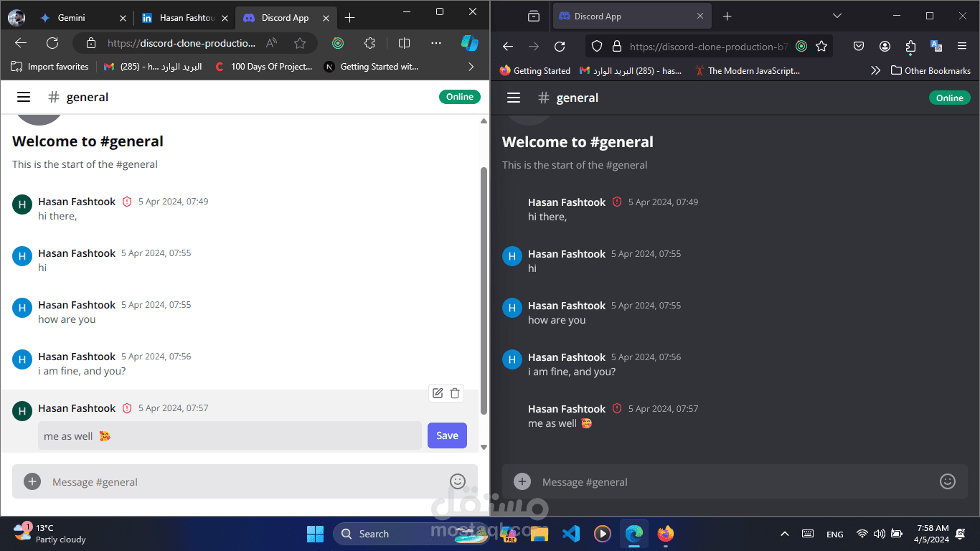Click the Read aloud icon in Edge address bar
980x551 pixels.
pos(271,43)
